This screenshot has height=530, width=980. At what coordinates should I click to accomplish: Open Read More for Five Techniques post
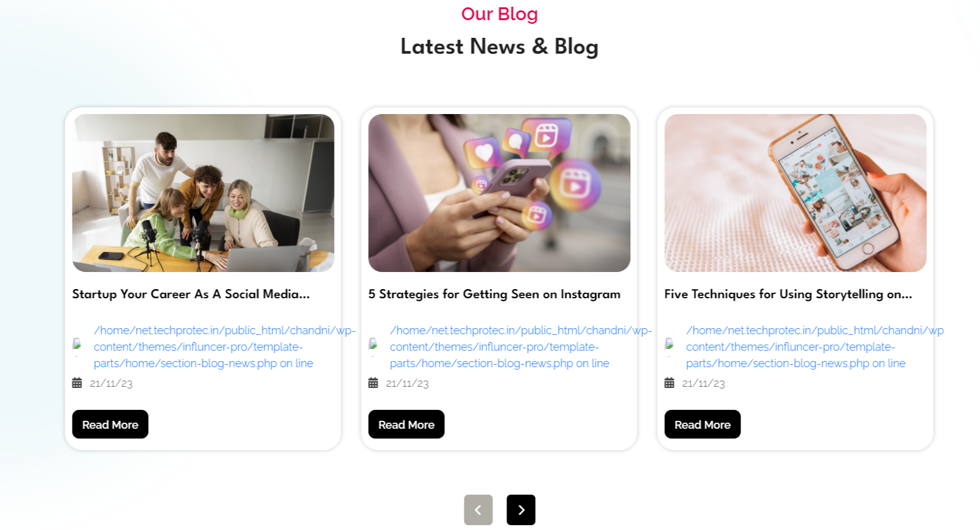[x=703, y=424]
